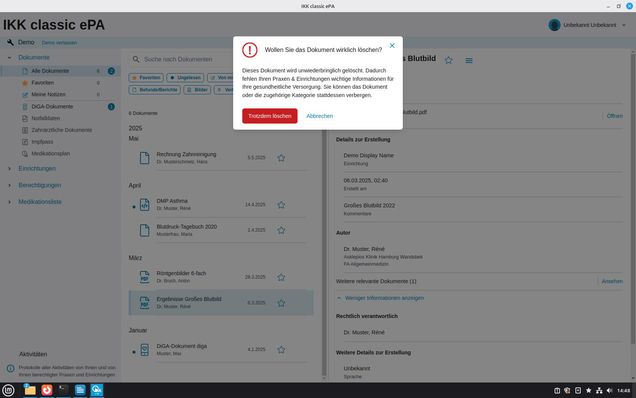
Task: Focus the Suche nach Dokumenten field
Action: [178, 59]
